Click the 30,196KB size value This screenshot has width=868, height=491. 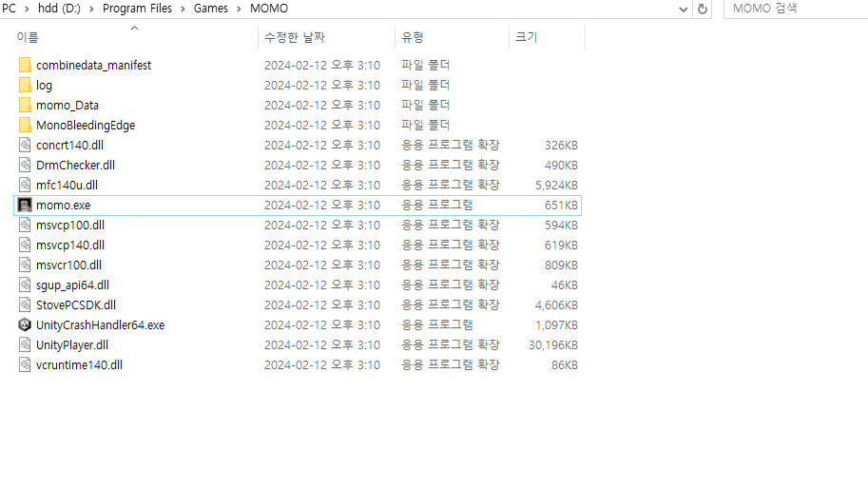[553, 344]
